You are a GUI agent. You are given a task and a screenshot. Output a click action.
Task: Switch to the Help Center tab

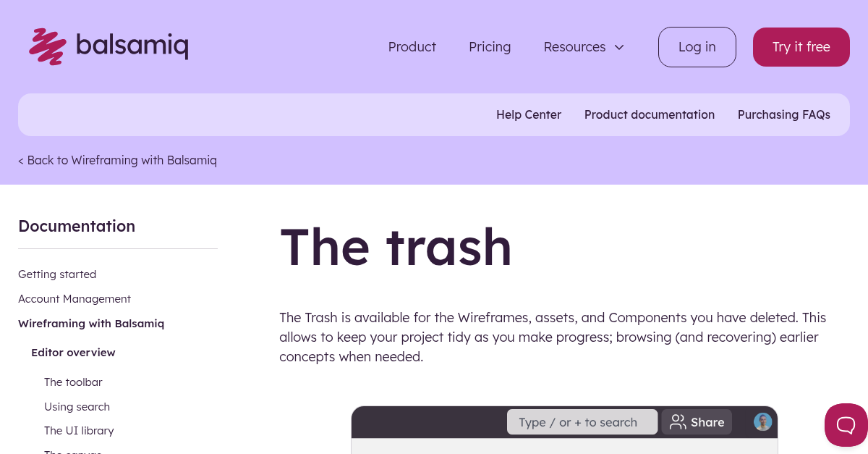tap(529, 114)
